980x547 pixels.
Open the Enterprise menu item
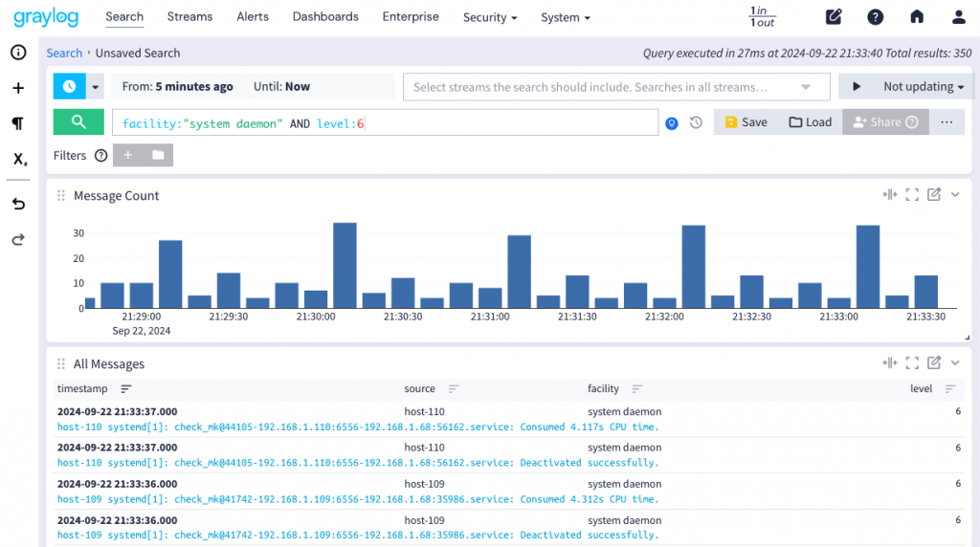(x=411, y=17)
